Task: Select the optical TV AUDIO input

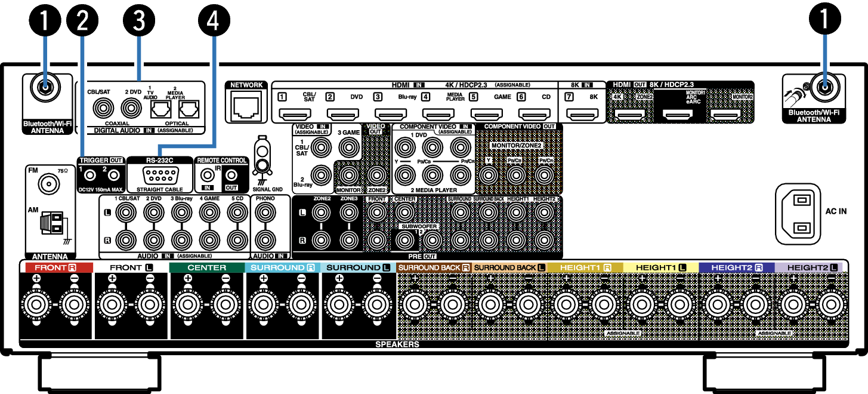Action: [160, 109]
